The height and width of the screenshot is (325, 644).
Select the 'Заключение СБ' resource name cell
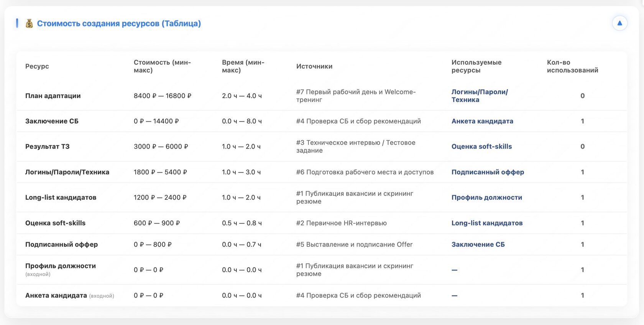(x=52, y=121)
